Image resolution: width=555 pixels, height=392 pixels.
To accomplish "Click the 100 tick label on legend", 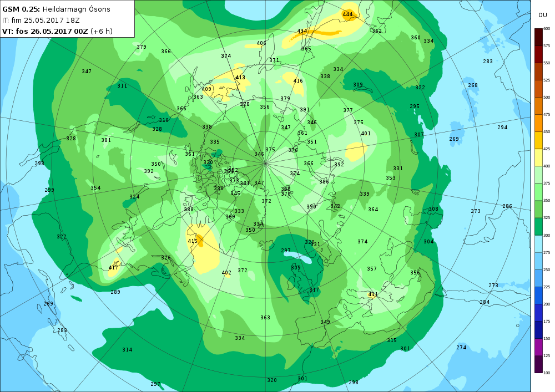I will point(547,373).
